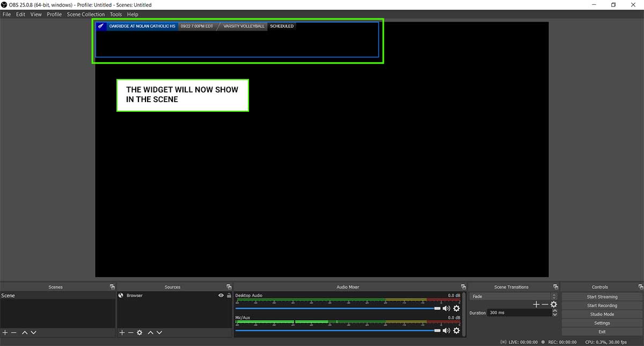Click the Mic/Aux "0.0 dB" value
The image size is (644, 346).
pos(454,318)
